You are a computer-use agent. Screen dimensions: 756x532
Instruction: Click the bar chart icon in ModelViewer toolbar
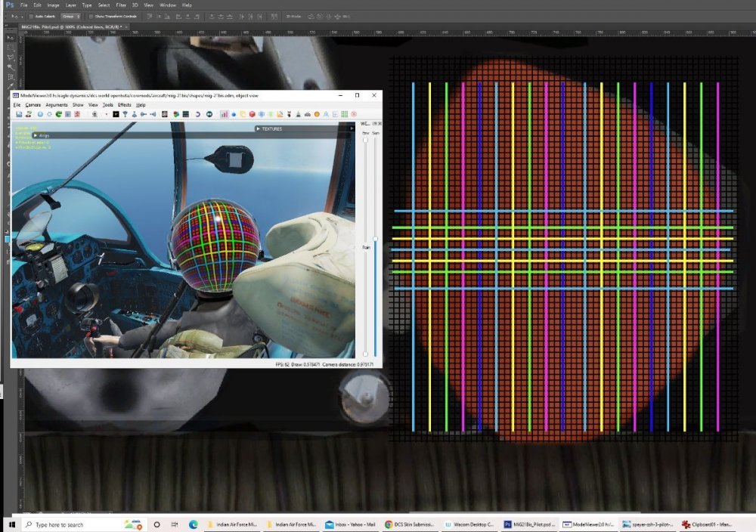click(x=225, y=114)
